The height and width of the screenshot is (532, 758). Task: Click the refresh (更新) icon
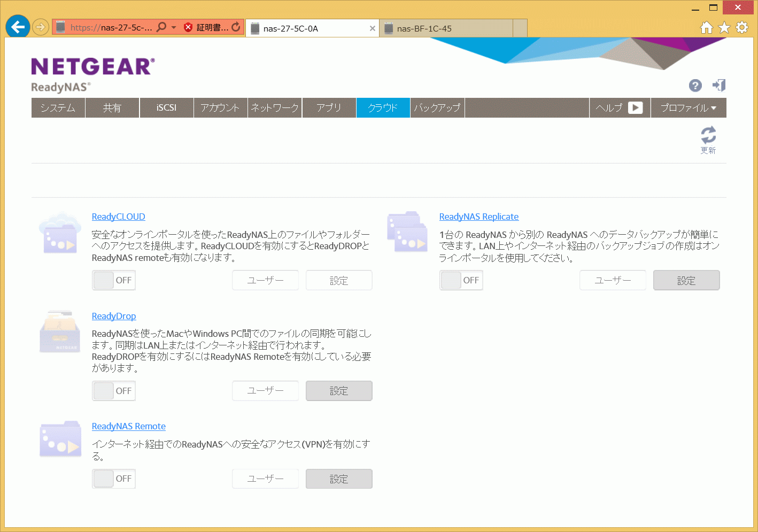point(708,135)
